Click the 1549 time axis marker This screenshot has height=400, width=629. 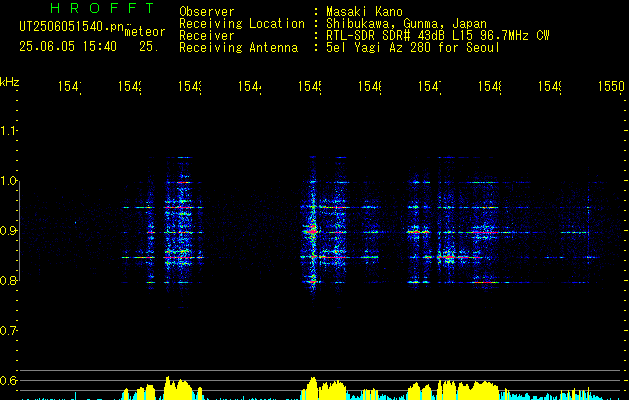click(x=550, y=87)
